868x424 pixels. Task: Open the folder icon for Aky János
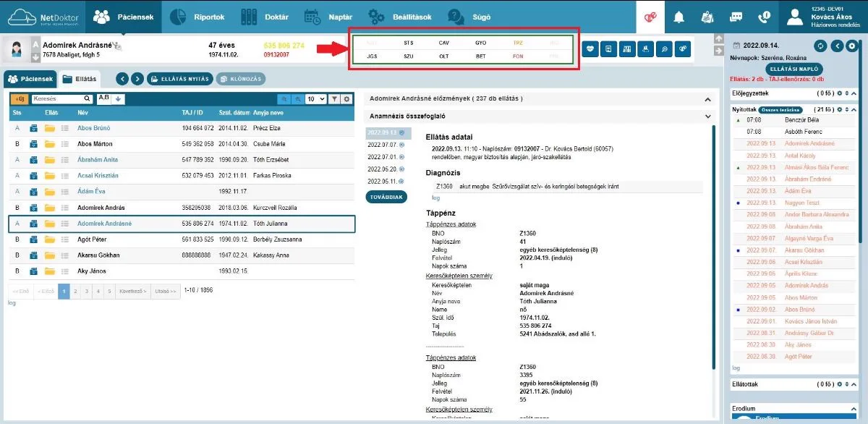pyautogui.click(x=49, y=271)
